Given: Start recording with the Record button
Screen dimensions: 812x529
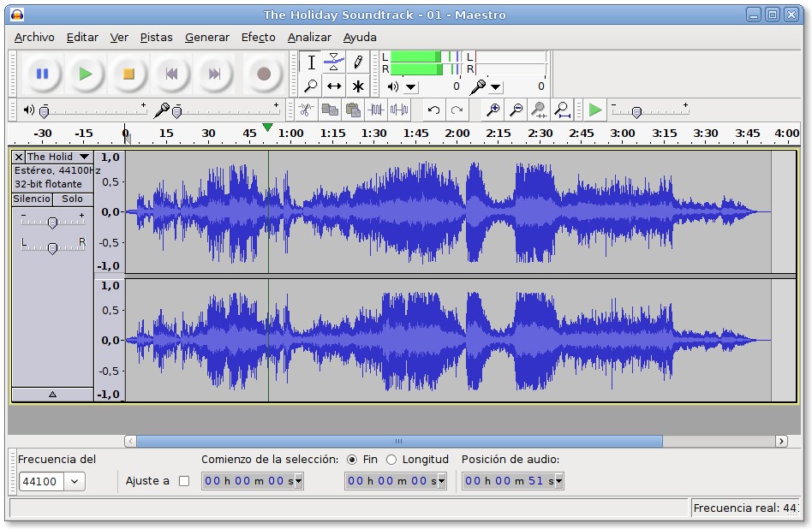Looking at the screenshot, I should (263, 74).
